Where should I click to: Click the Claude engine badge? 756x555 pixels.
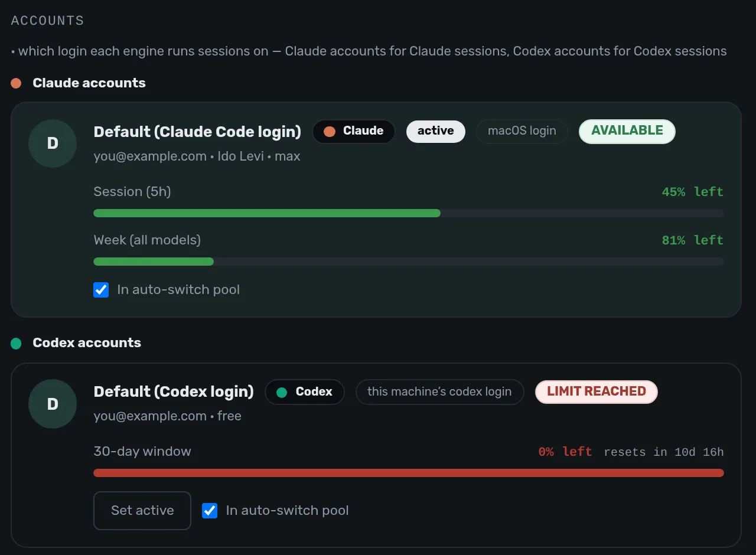(x=354, y=131)
